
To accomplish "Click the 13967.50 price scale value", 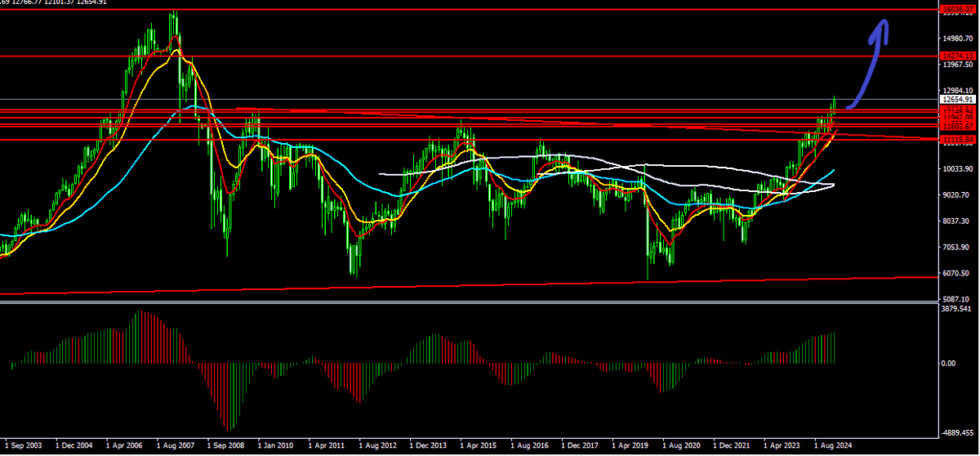I will [957, 65].
